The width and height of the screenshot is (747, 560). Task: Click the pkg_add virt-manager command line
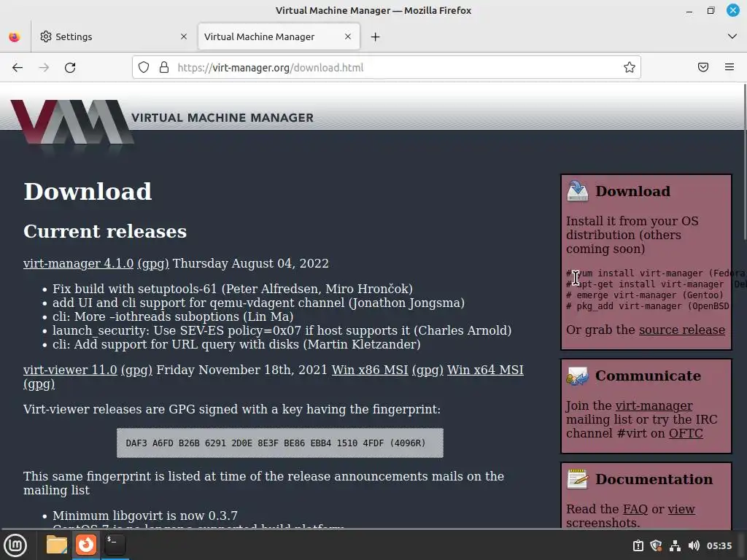pos(648,306)
